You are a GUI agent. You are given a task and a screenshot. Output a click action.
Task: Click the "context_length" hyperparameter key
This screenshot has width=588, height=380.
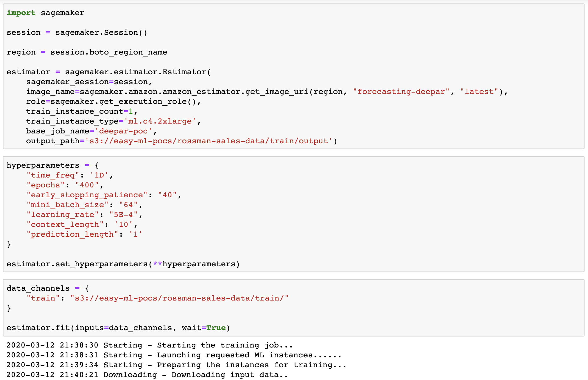[65, 225]
